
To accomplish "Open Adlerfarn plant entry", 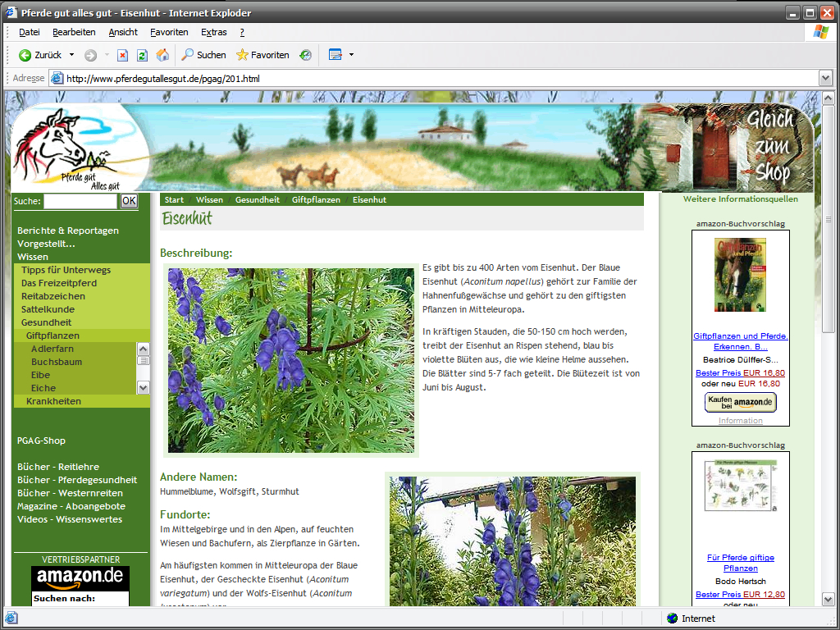I will (52, 349).
